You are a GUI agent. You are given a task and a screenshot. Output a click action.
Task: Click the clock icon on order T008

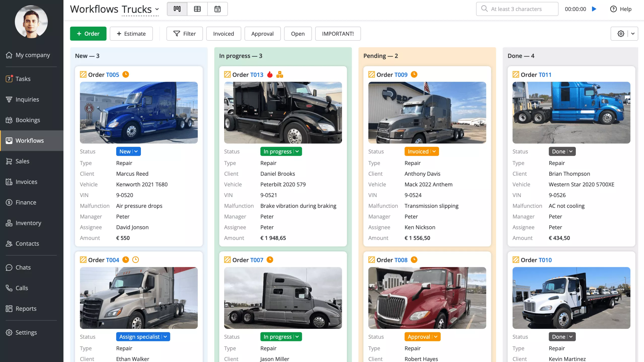coord(414,260)
